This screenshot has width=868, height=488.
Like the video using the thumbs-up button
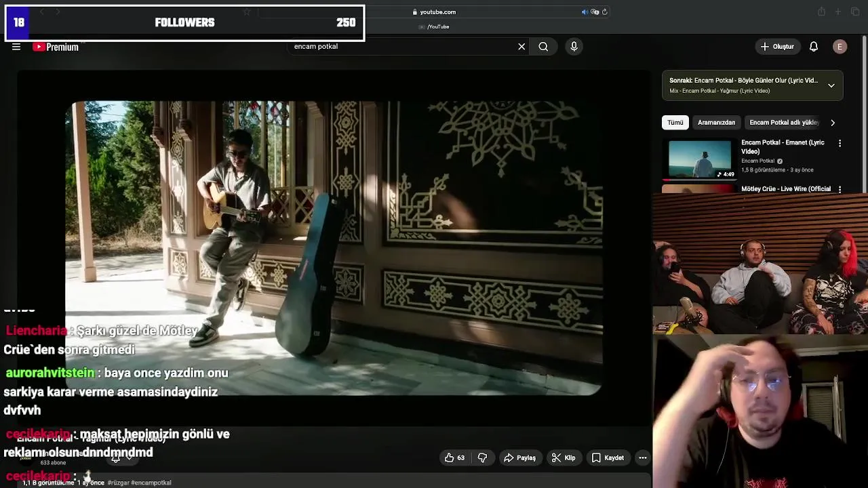click(455, 458)
